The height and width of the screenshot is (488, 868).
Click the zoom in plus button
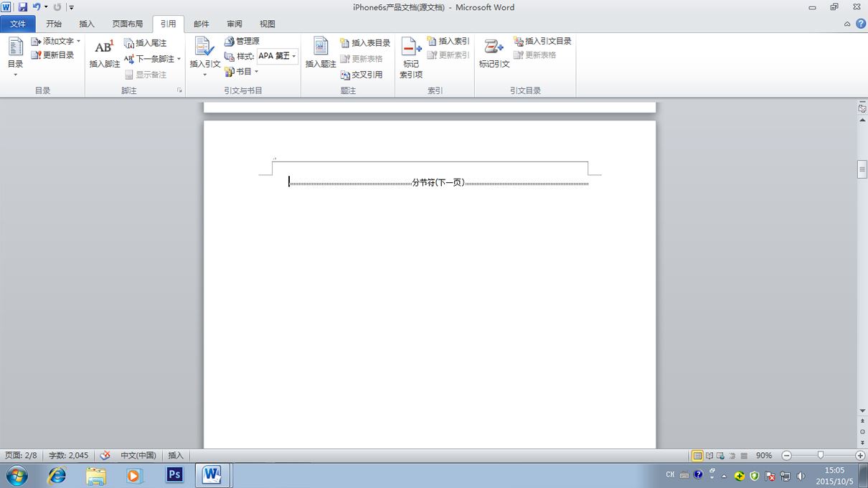860,456
